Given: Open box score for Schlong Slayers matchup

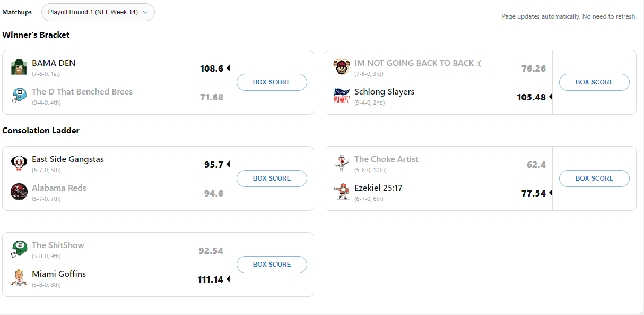Looking at the screenshot, I should pyautogui.click(x=594, y=82).
